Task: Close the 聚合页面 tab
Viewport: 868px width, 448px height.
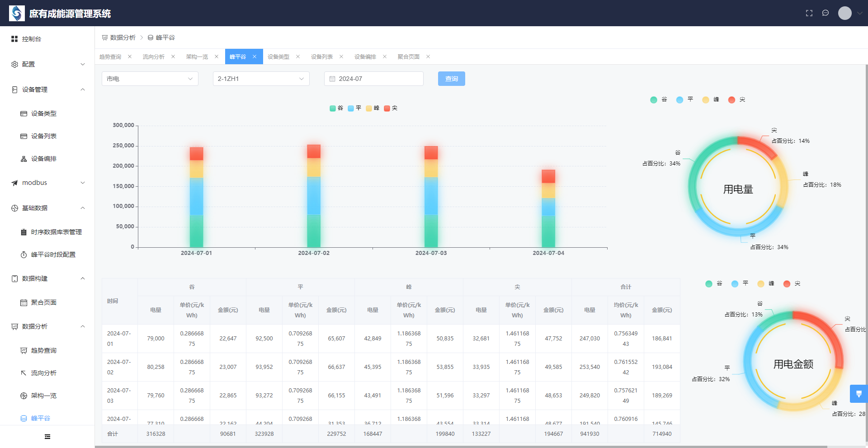Action: click(428, 57)
